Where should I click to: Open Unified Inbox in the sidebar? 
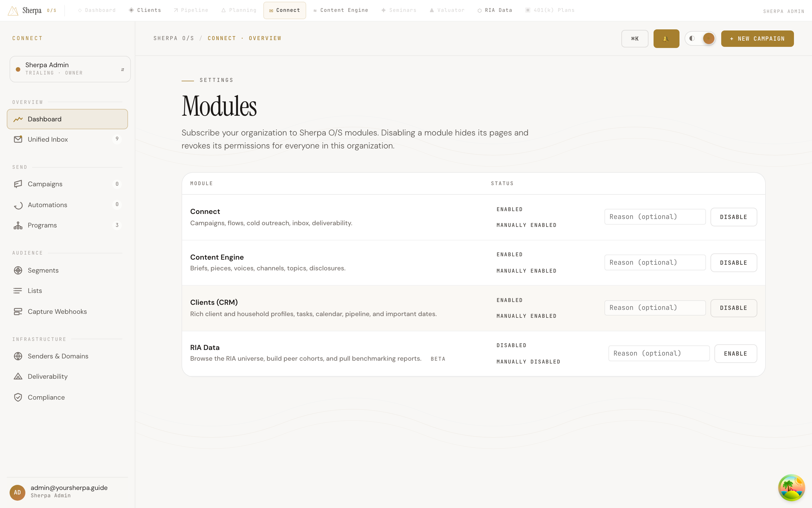coord(67,139)
